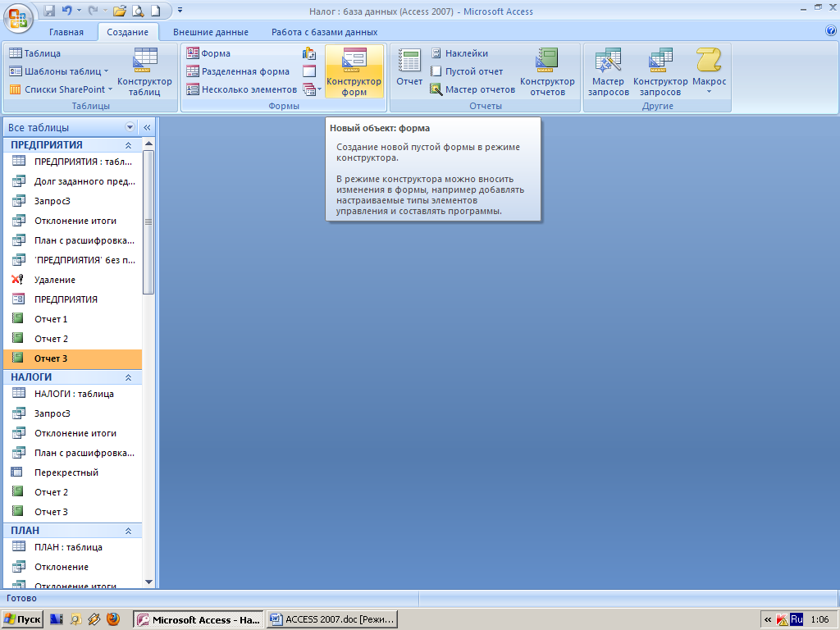This screenshot has height=630, width=840.
Task: Start the Мастер отчетов
Action: pos(472,89)
